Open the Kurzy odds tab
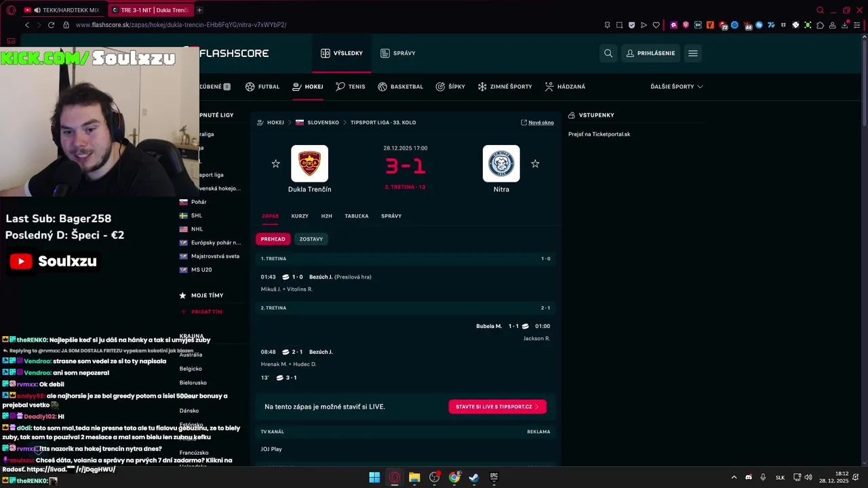 click(300, 216)
